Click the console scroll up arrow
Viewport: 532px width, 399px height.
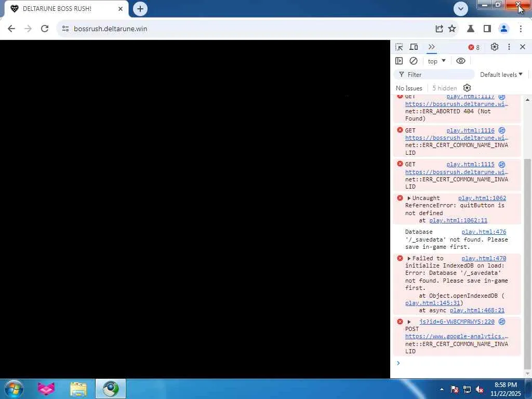point(527,100)
